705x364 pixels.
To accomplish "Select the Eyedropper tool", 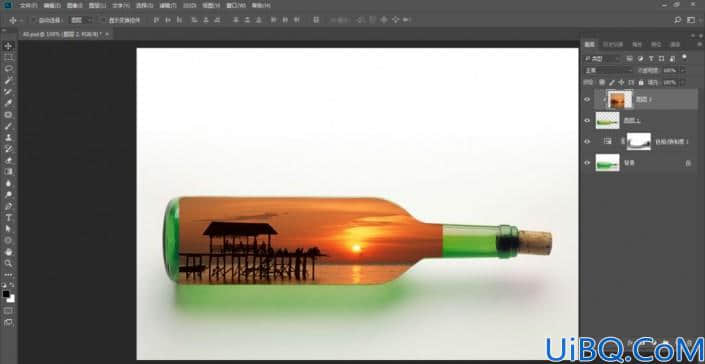I will point(8,103).
